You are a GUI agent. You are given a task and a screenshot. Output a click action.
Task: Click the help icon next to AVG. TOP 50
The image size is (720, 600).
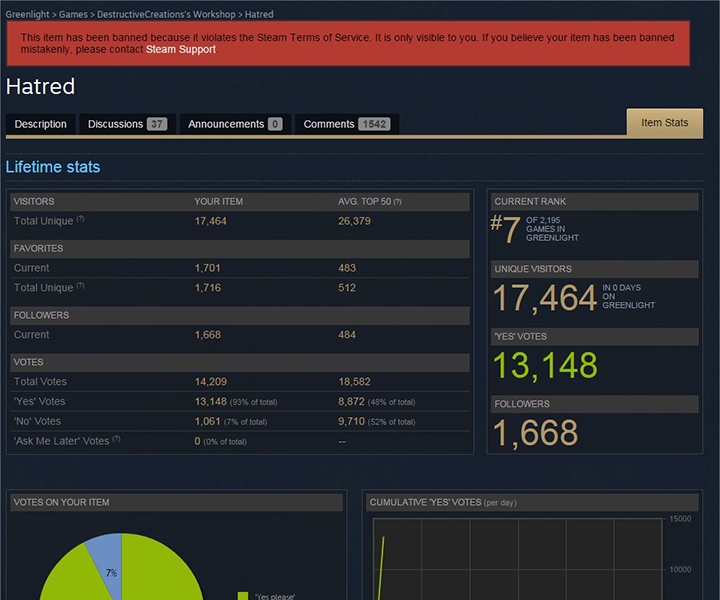pos(398,202)
